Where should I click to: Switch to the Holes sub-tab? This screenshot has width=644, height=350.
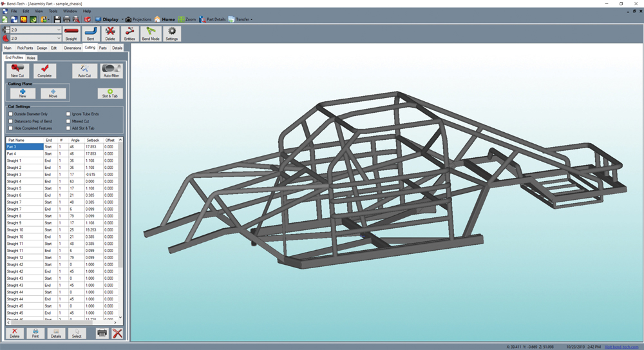[31, 58]
